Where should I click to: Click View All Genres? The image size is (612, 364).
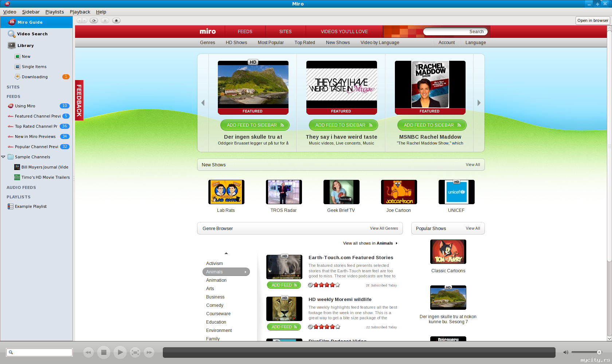tap(384, 228)
